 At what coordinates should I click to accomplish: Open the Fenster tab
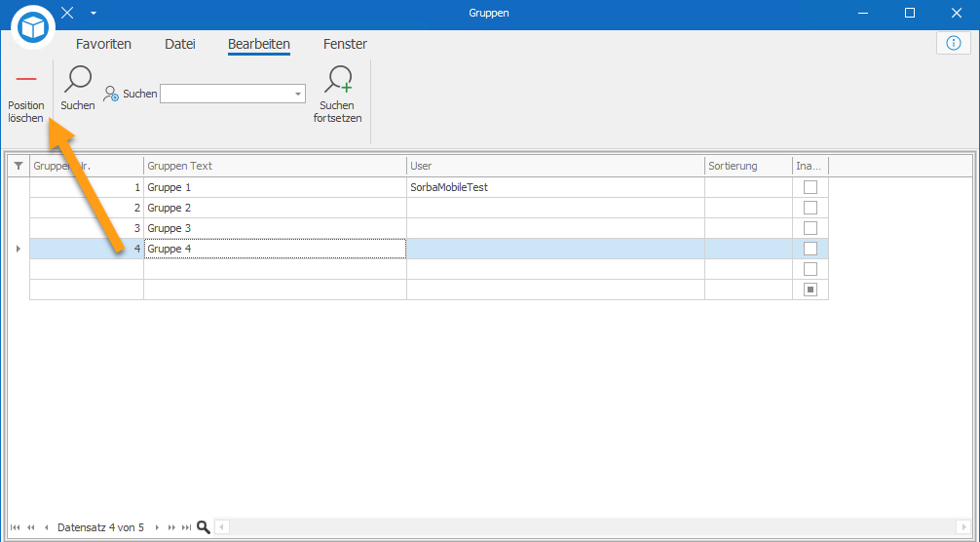pyautogui.click(x=345, y=44)
